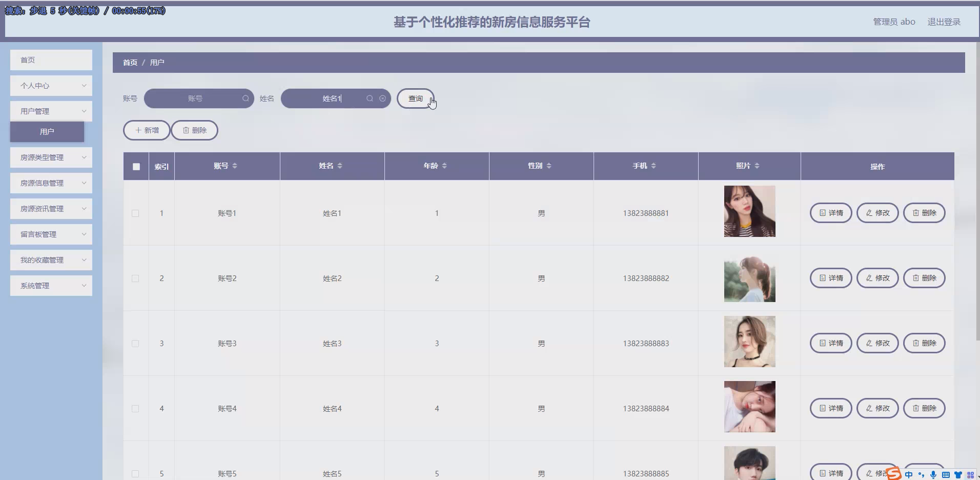Viewport: 980px width, 480px height.
Task: Click 新增 button
Action: [x=147, y=130]
